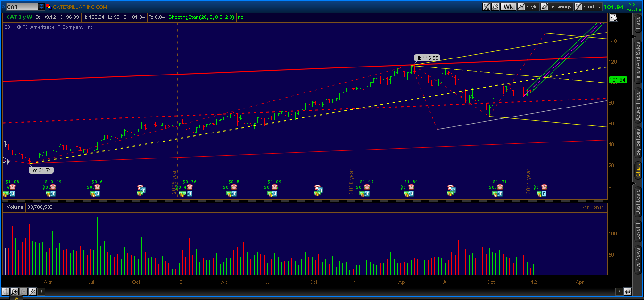This screenshot has width=644, height=300.
Task: Open the Big Buttons side tab
Action: 638,142
